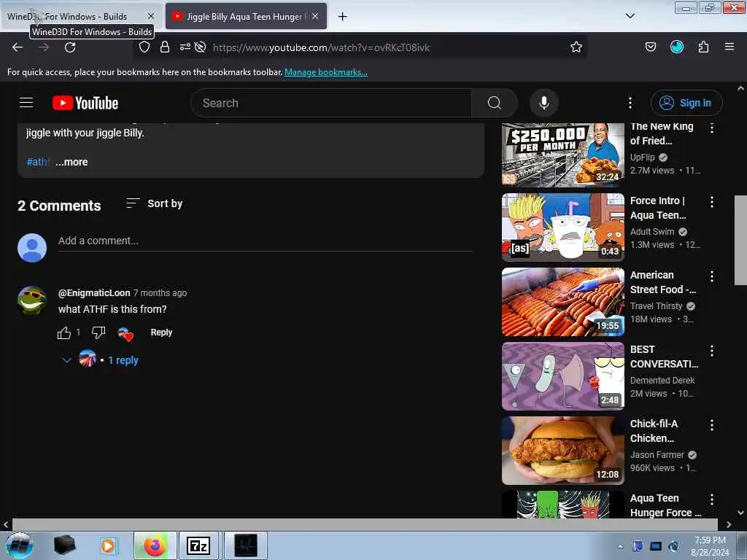Close the Jiggle Billy tab

[315, 16]
